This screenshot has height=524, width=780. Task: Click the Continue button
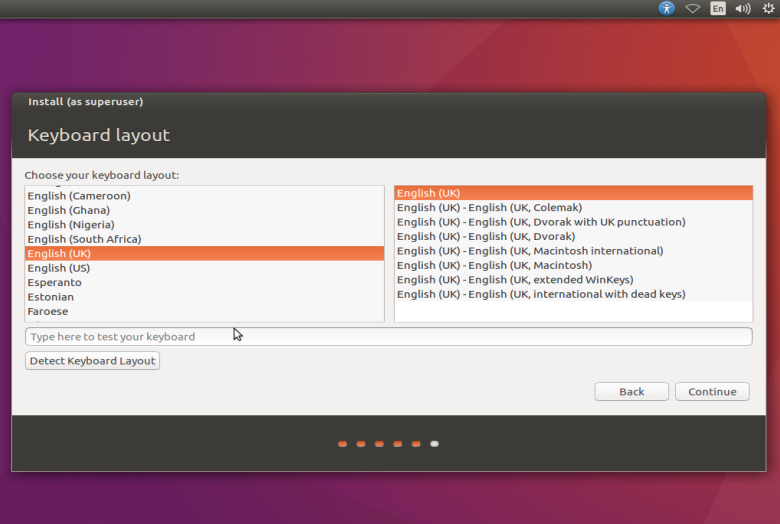click(712, 392)
